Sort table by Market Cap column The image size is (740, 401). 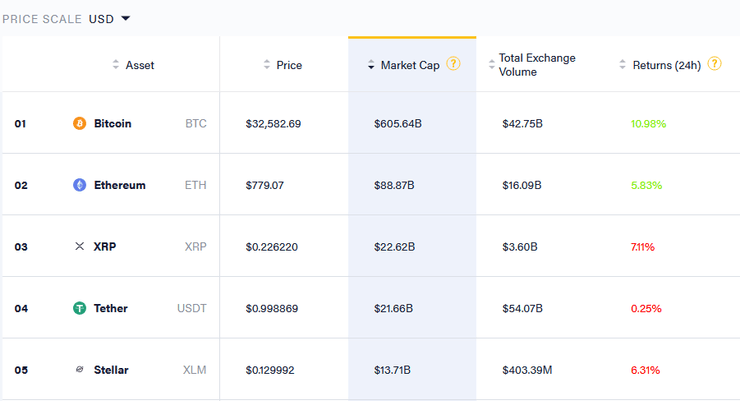pyautogui.click(x=410, y=65)
